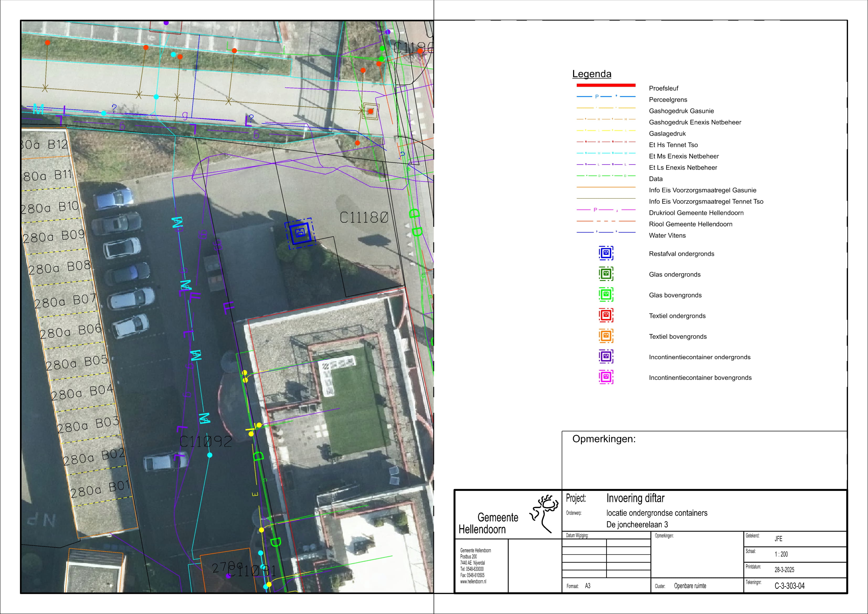Click the red Proefsleuf legend line
The width and height of the screenshot is (868, 614).
point(606,85)
